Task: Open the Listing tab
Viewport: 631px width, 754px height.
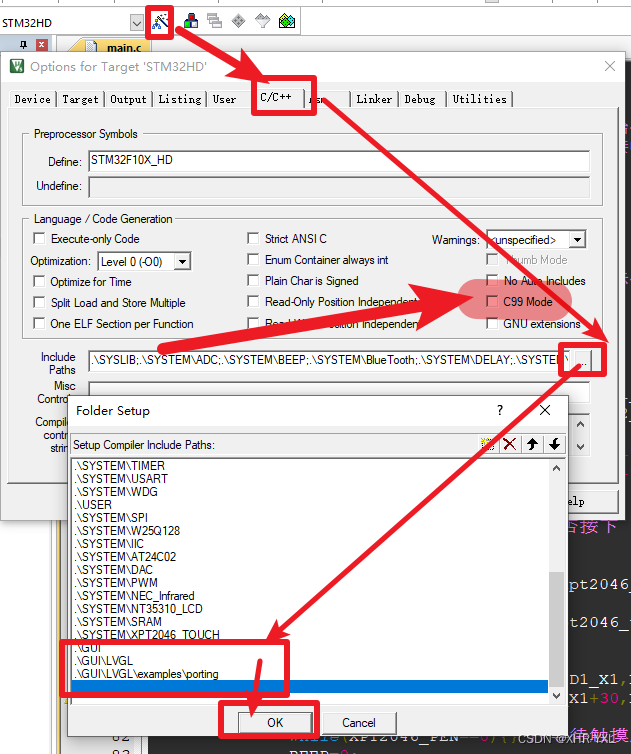Action: 180,99
